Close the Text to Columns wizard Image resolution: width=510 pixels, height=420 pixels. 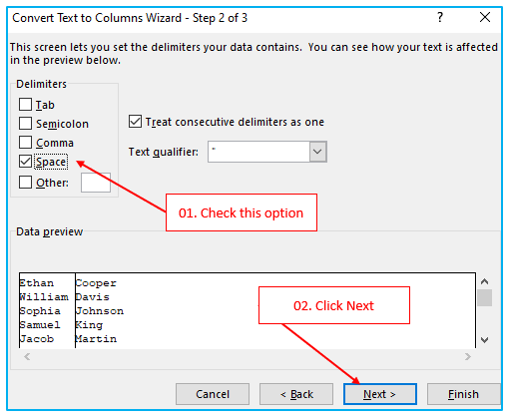click(x=485, y=17)
